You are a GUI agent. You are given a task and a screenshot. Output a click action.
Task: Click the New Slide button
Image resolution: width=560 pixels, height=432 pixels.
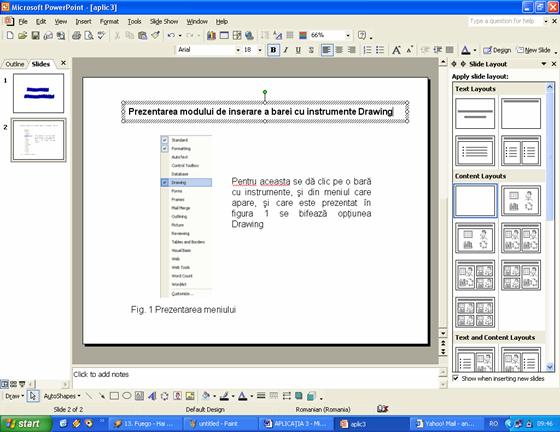coord(534,50)
